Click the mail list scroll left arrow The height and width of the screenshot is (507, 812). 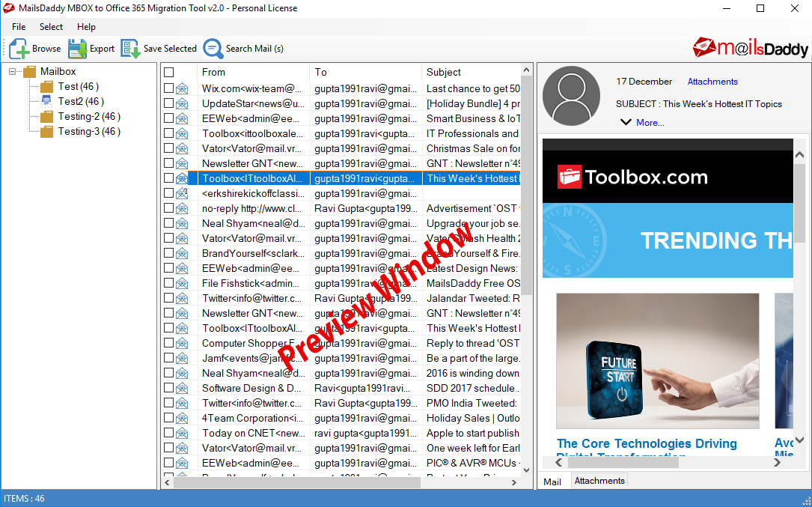click(x=167, y=482)
